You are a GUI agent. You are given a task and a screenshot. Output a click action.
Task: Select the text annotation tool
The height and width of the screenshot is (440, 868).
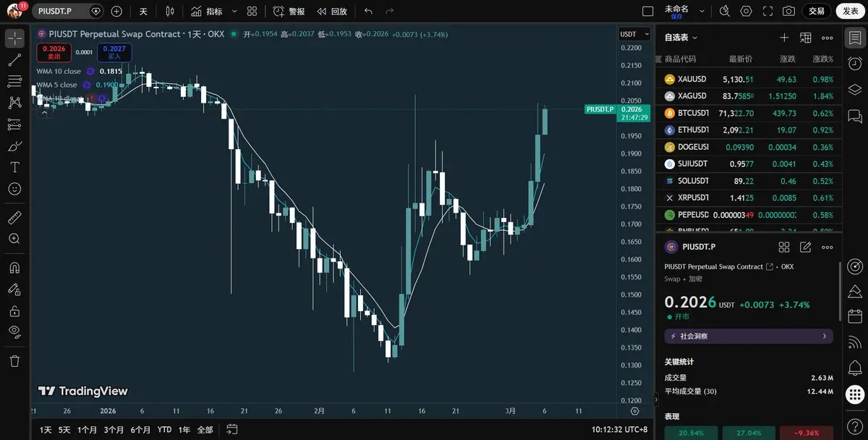point(14,167)
